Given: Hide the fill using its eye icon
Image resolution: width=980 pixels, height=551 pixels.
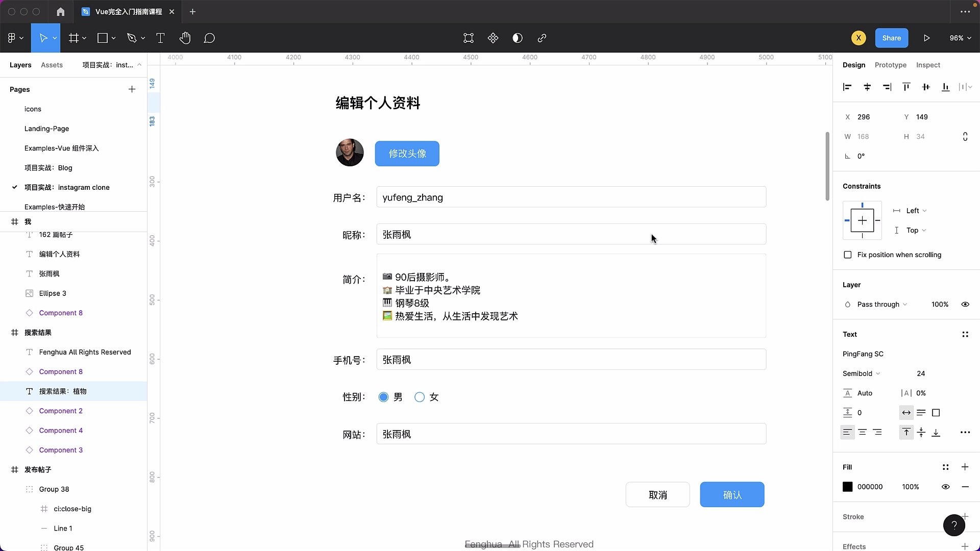Looking at the screenshot, I should tap(946, 487).
